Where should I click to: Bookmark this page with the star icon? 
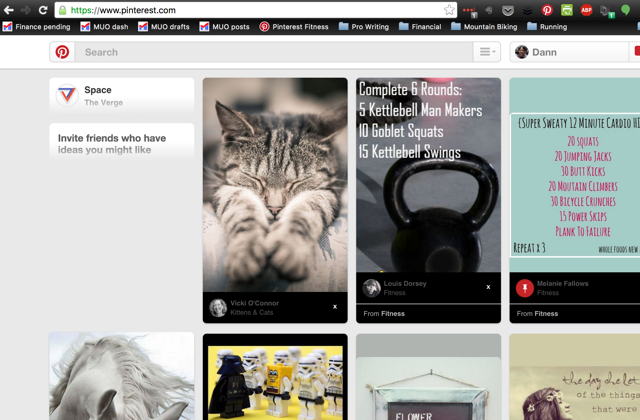pos(449,10)
